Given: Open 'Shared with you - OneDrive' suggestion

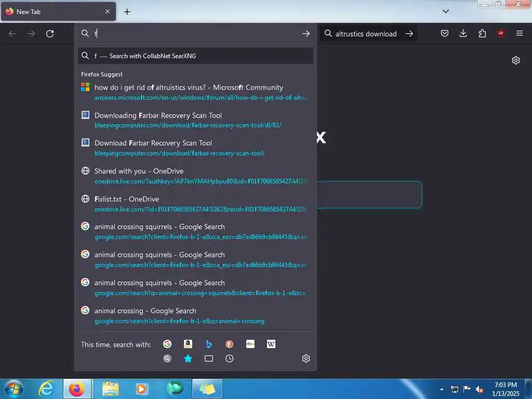Looking at the screenshot, I should (x=195, y=176).
